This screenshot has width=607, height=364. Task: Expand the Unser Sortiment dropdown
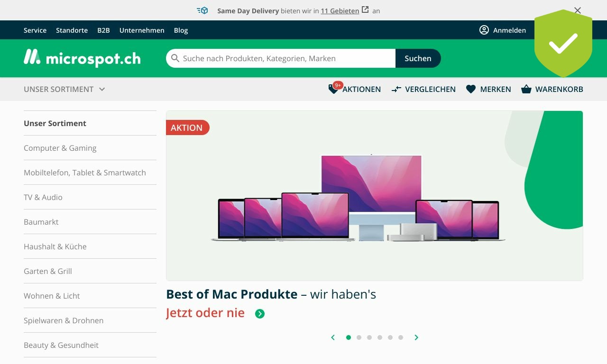pos(64,89)
